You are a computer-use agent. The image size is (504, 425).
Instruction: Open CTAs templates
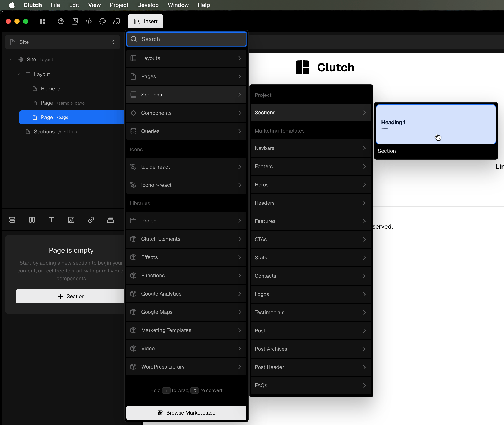(x=311, y=239)
